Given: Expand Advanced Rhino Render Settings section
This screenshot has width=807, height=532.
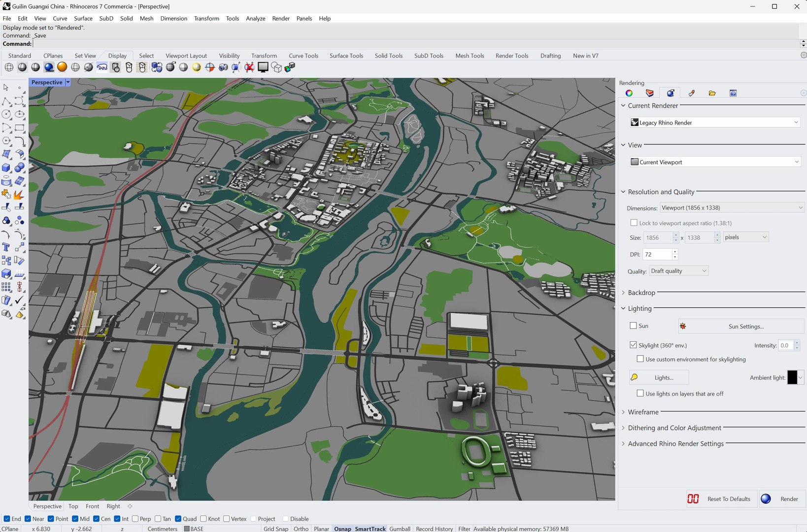Looking at the screenshot, I should [x=623, y=443].
